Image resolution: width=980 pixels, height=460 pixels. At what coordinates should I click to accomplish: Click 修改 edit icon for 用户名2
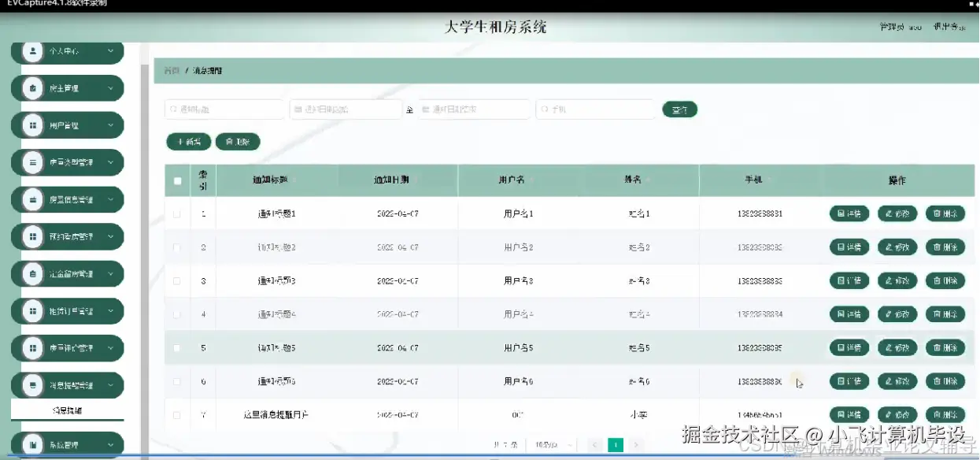coord(897,247)
